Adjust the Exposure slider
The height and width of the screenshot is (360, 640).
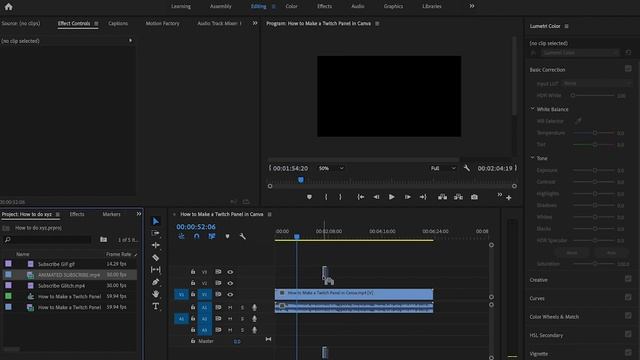[595, 170]
